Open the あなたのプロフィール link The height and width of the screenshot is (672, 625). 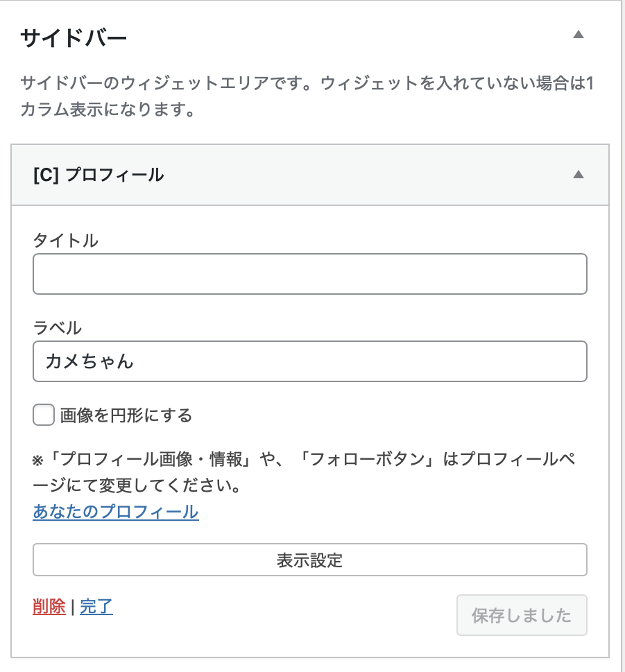point(116,512)
